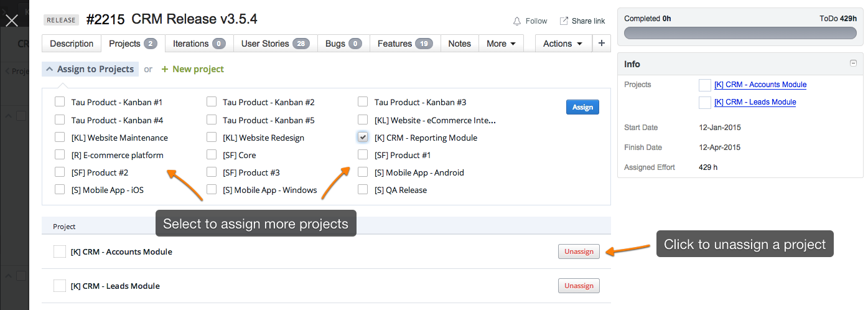Click the CRM Release v3.5.4 title
This screenshot has height=310, width=868.
[195, 19]
